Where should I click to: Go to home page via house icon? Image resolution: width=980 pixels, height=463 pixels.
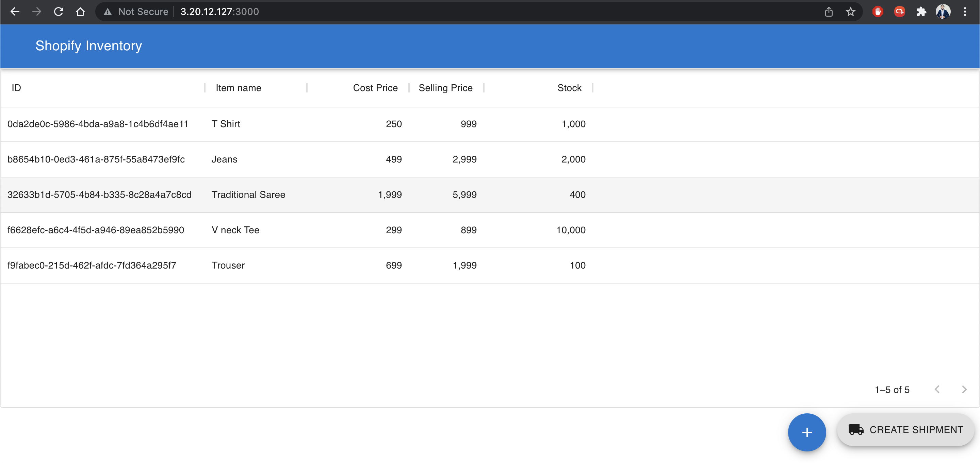coord(80,12)
